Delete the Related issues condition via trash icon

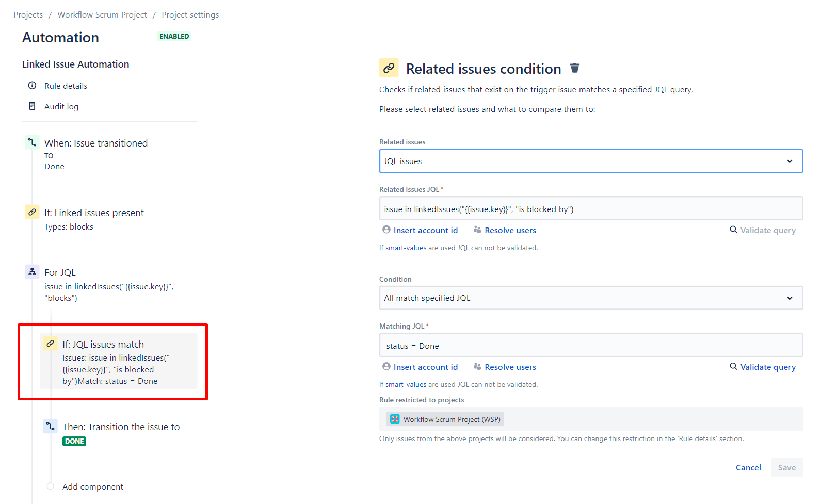575,68
